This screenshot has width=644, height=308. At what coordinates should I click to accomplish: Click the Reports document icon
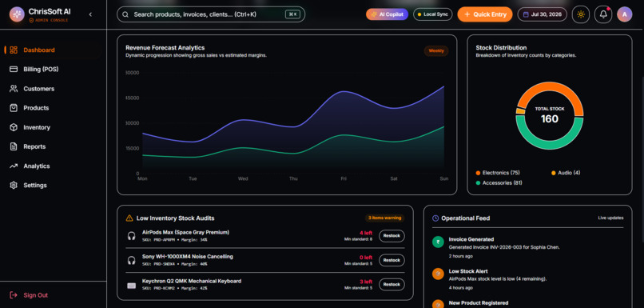(x=14, y=147)
